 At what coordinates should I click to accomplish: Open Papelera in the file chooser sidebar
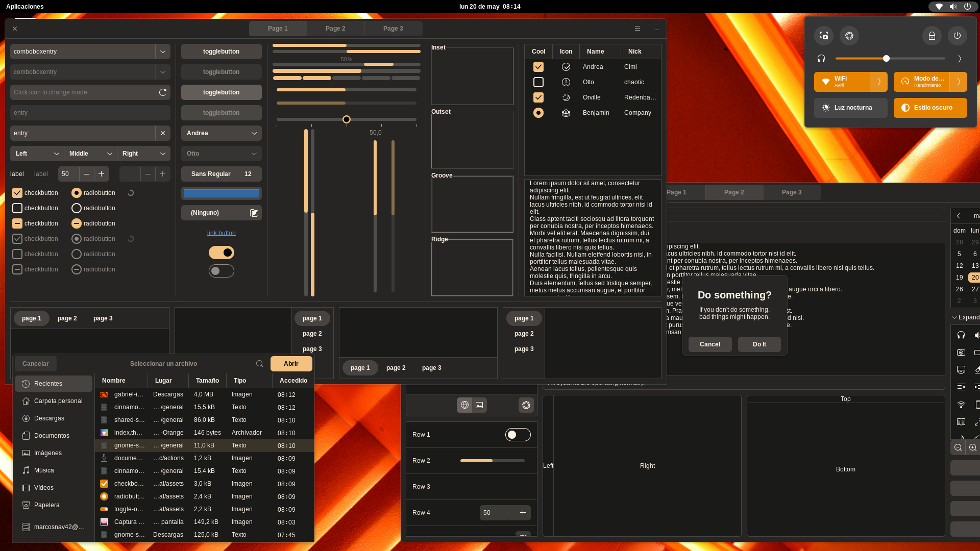[54, 505]
